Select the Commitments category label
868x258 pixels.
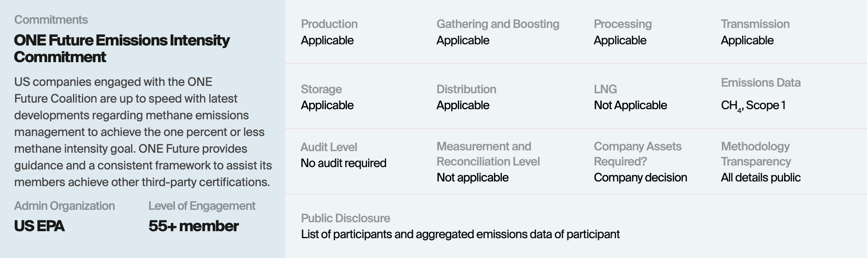[51, 20]
